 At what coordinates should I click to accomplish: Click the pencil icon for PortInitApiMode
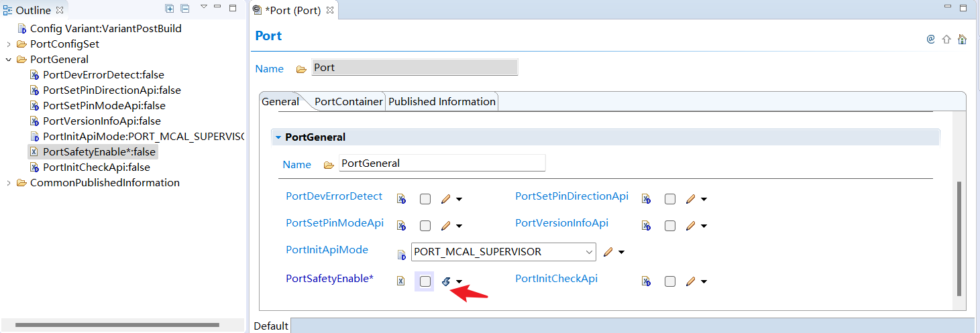(608, 252)
